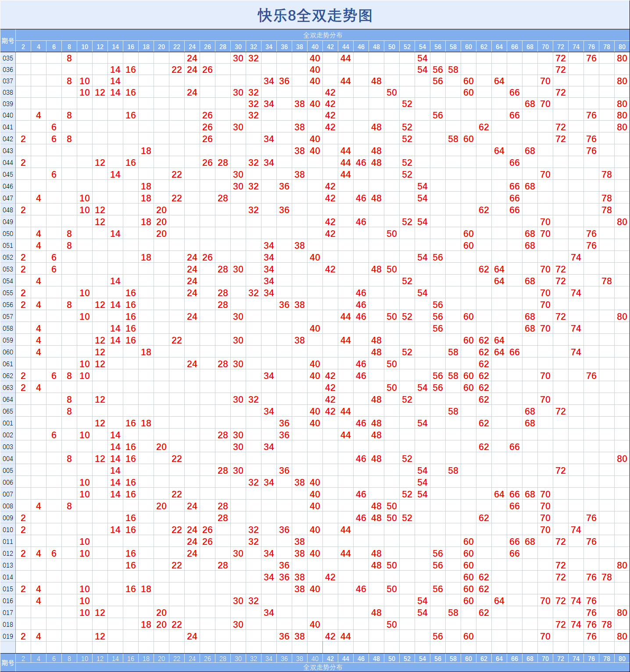The image size is (630, 672).
Task: Click number 80 in row 004
Action: tap(622, 458)
